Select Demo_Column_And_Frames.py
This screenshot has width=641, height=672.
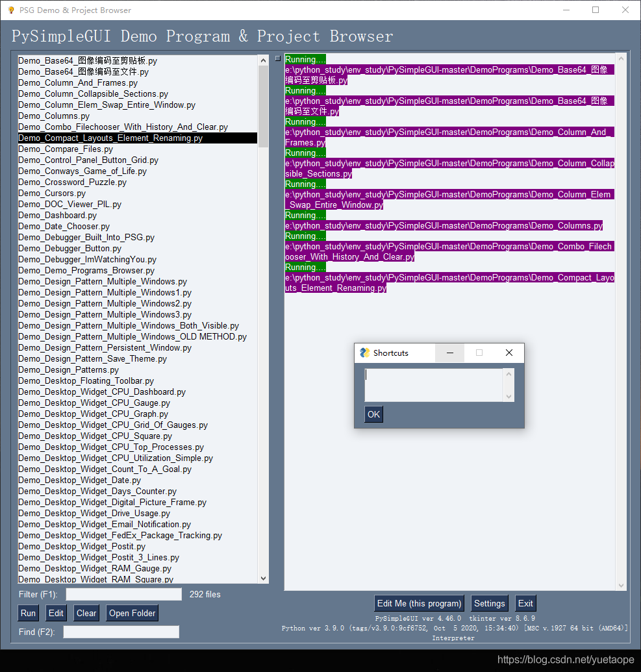point(137,82)
